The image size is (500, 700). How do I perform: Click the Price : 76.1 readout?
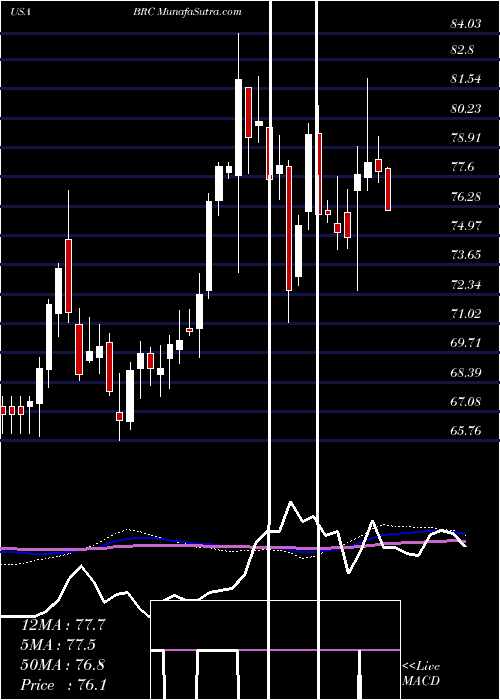pos(63,685)
